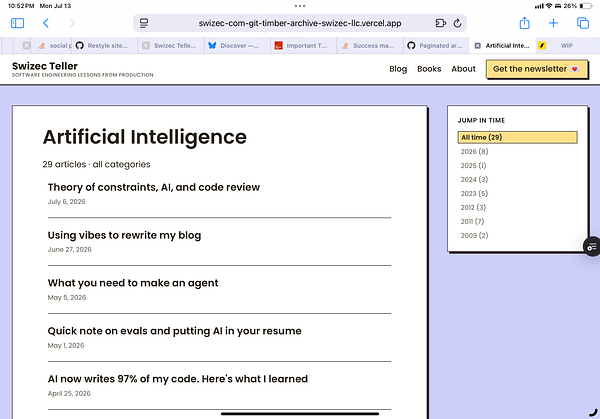Show tab overview icon
The width and height of the screenshot is (600, 419).
click(583, 23)
